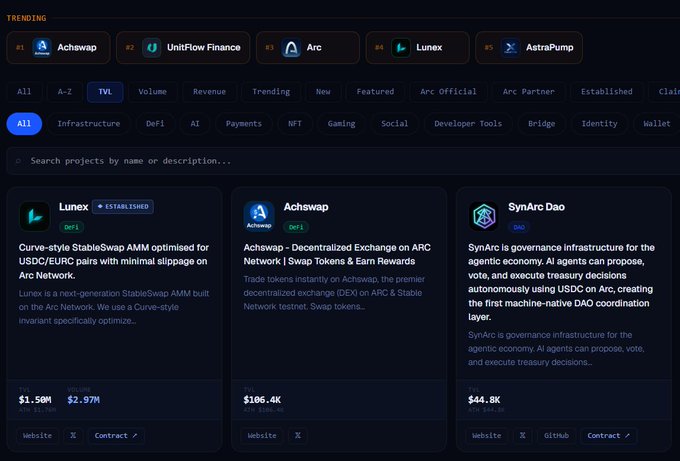Sort projects by All
This screenshot has height=461, width=680.
click(x=24, y=92)
